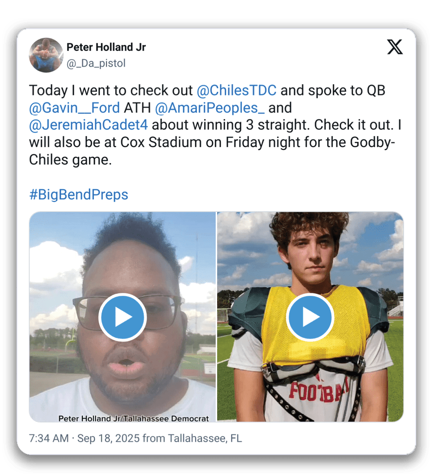The height and width of the screenshot is (476, 448).
Task: Open Peter Holland Jr's profile avatar
Action: pyautogui.click(x=46, y=55)
